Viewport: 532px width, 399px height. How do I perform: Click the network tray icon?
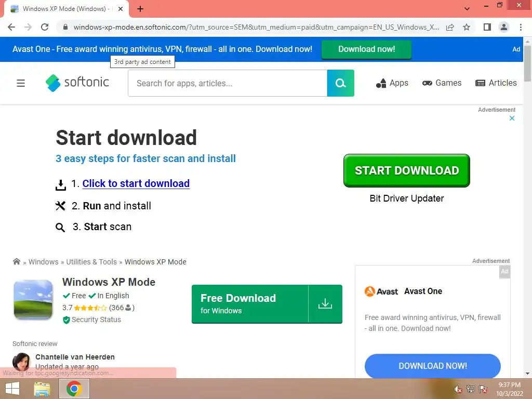pos(471,389)
